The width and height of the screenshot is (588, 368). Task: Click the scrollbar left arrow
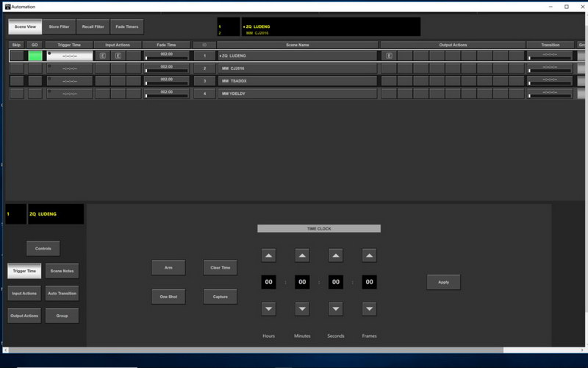6,350
